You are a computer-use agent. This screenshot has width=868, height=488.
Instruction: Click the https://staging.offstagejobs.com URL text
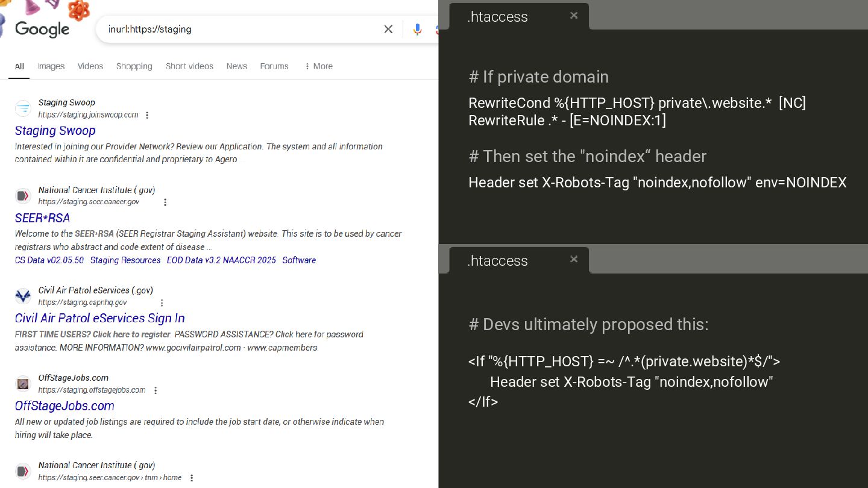click(x=92, y=390)
